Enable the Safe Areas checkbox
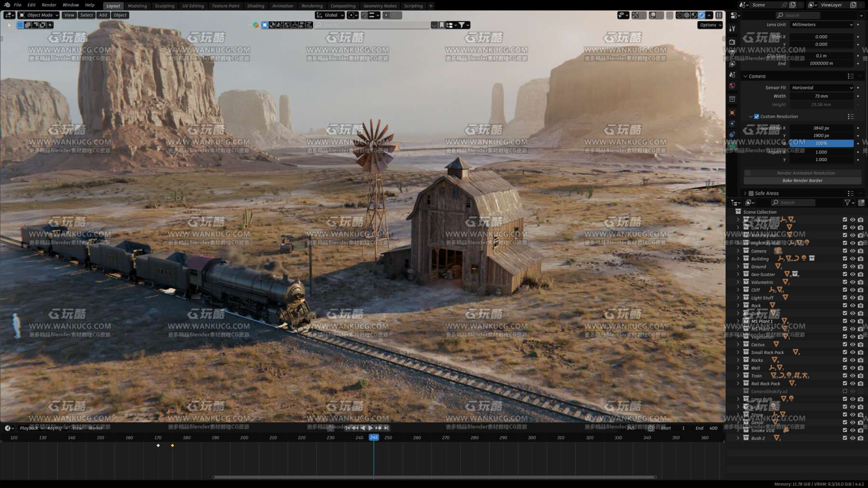Screen dimensions: 868x488 751,193
